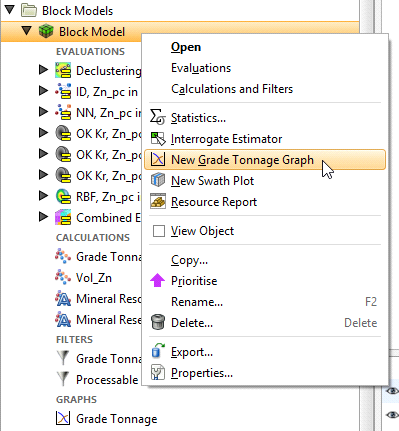Expand the Declustering evaluation

[43, 70]
